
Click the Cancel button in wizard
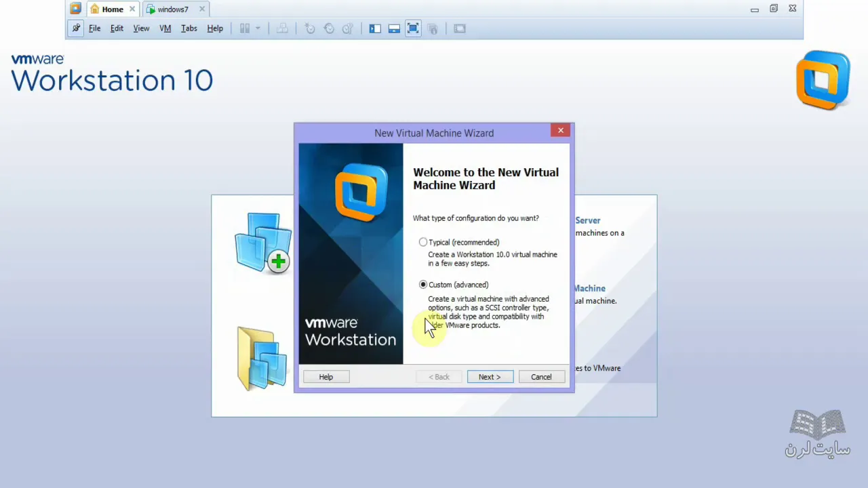541,377
